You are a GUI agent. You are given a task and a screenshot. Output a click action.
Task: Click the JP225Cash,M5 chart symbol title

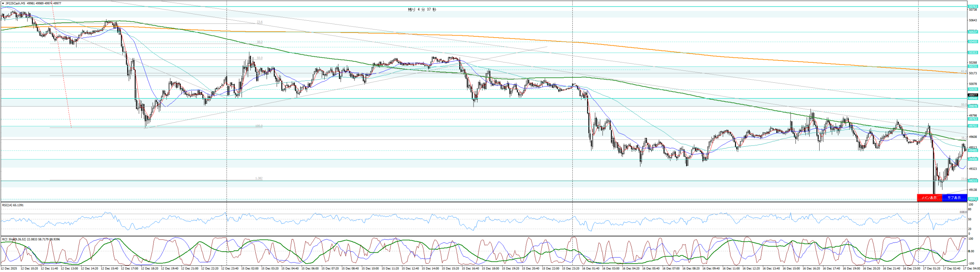coord(15,3)
